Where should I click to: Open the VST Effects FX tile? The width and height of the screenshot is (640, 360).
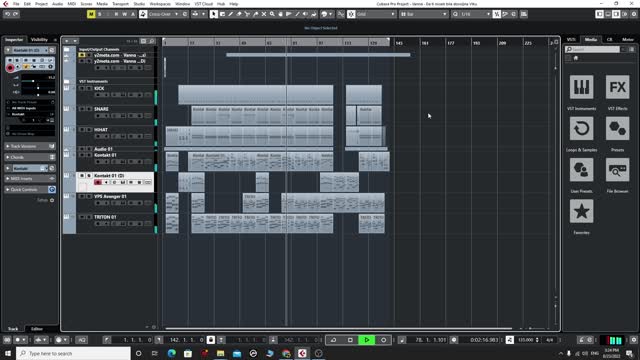click(x=617, y=87)
